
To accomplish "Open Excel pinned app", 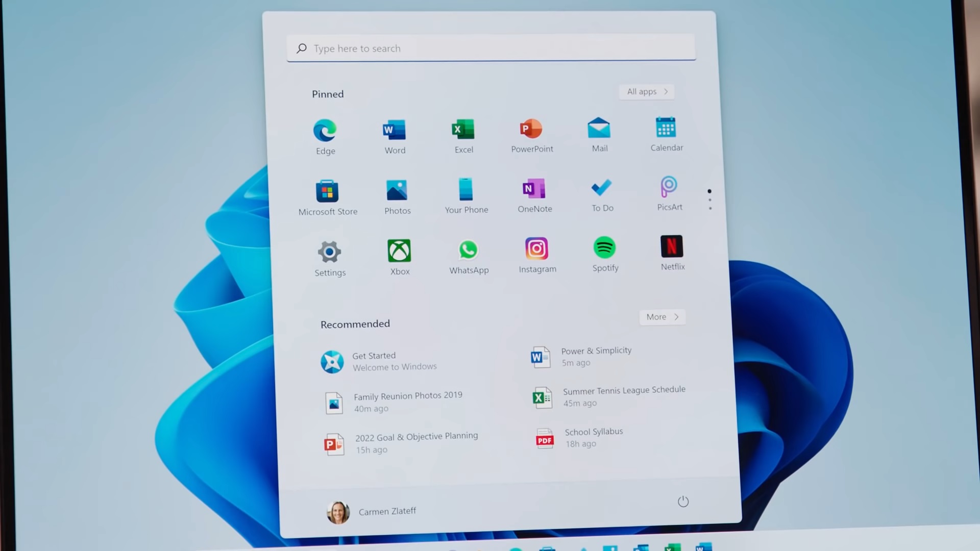I will click(463, 135).
